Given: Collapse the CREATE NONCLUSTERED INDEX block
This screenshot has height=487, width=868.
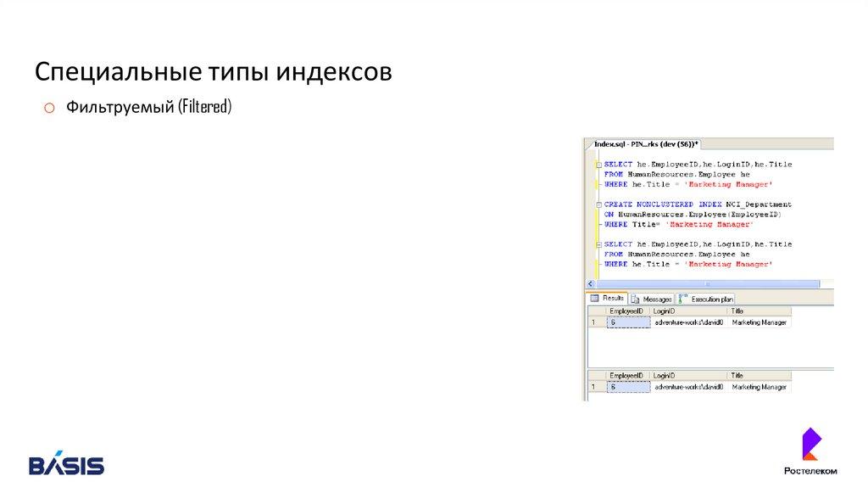Looking at the screenshot, I should pos(598,204).
